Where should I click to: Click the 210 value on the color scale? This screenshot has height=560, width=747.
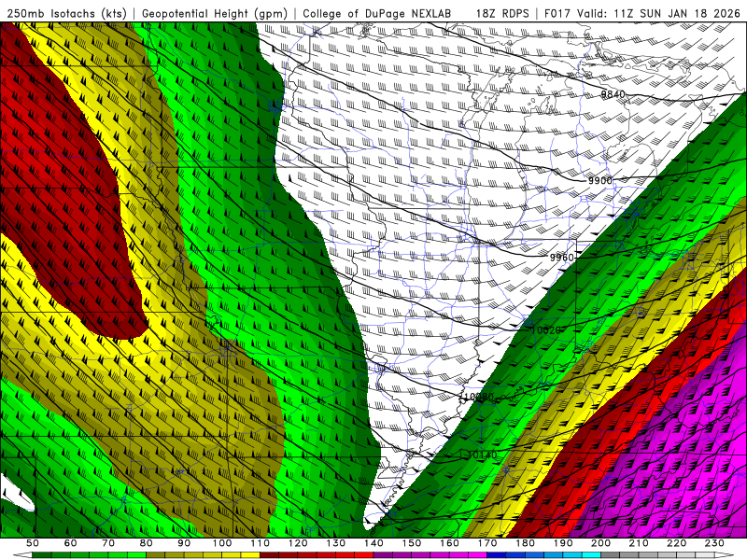(640, 543)
